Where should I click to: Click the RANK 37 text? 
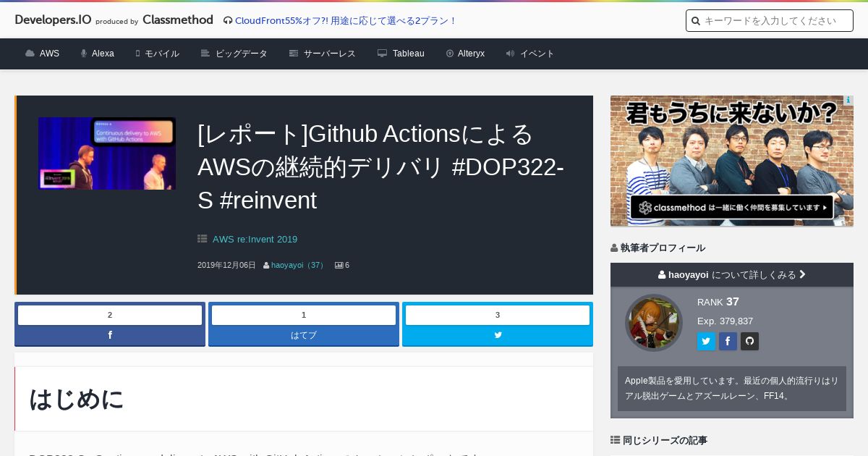(718, 302)
